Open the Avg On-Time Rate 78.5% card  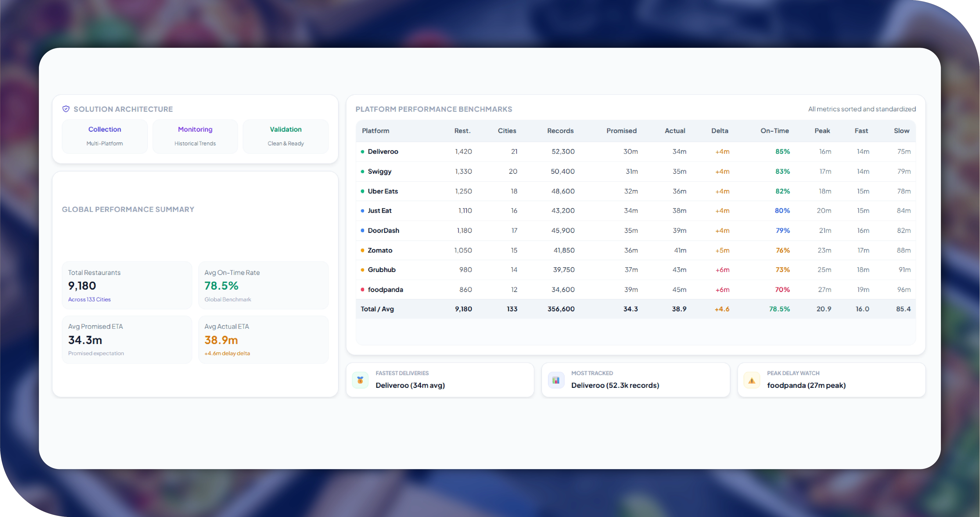click(x=263, y=285)
